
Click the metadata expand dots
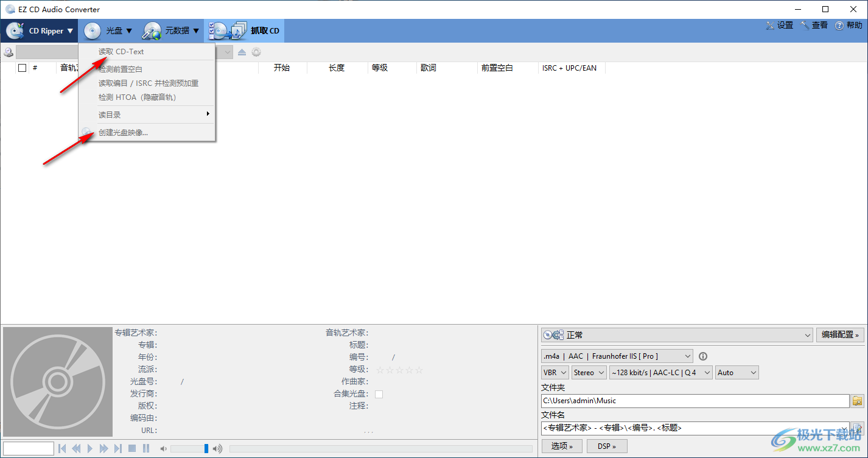click(x=369, y=432)
